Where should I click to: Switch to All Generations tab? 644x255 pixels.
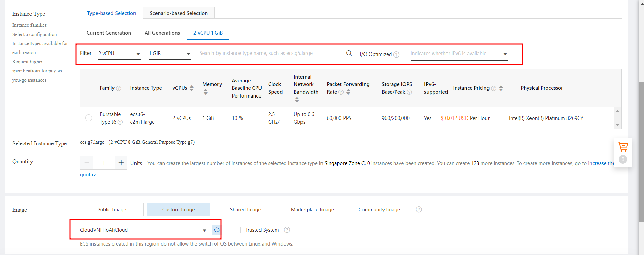coord(162,33)
